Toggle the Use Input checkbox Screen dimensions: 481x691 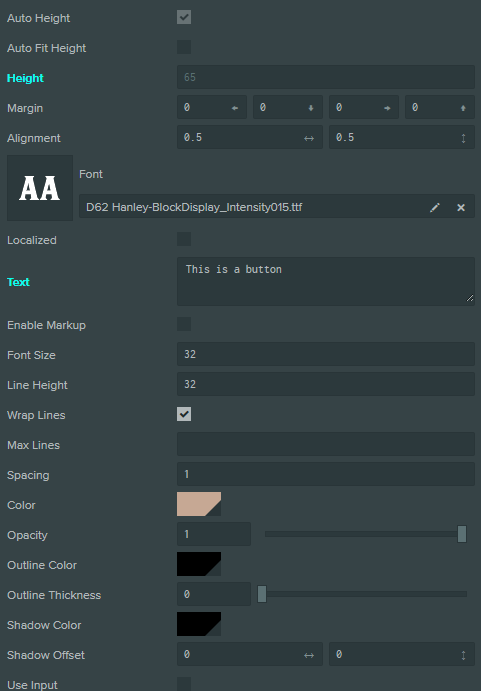click(184, 684)
